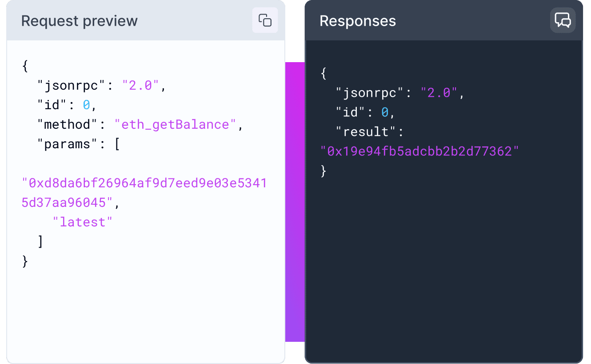Click the id value 0 in Responses

pos(385,112)
